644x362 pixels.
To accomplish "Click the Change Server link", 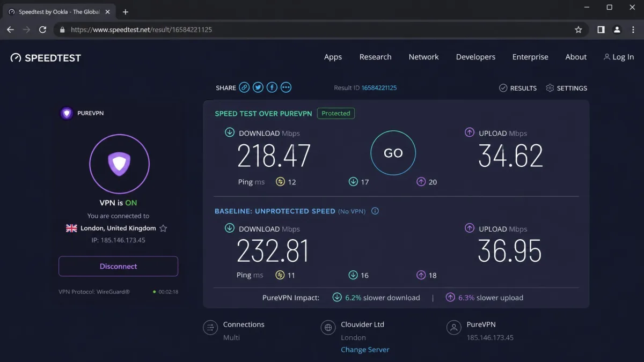I will (365, 350).
